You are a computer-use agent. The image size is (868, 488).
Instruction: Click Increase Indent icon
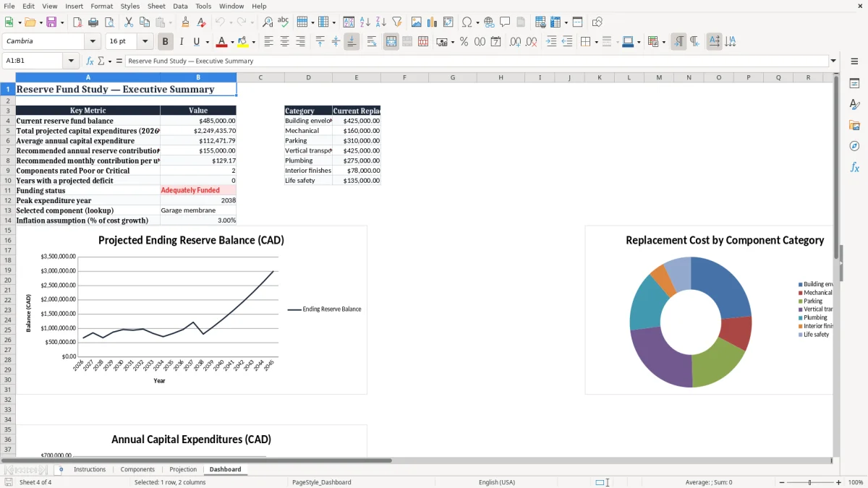(551, 42)
